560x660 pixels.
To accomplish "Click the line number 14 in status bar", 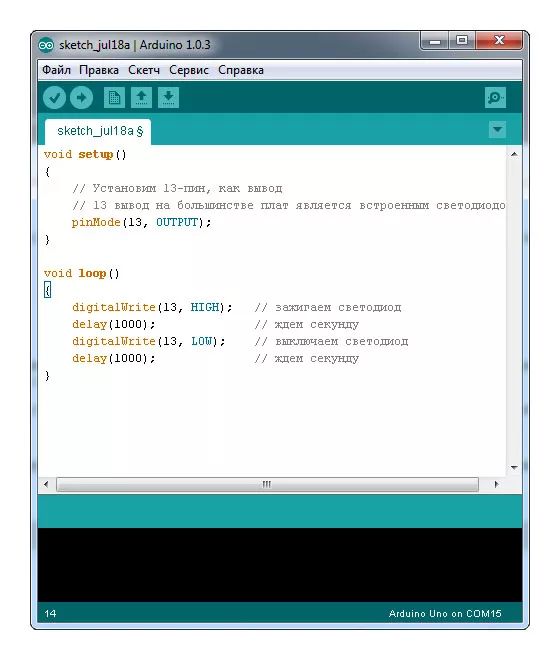I will tap(50, 614).
